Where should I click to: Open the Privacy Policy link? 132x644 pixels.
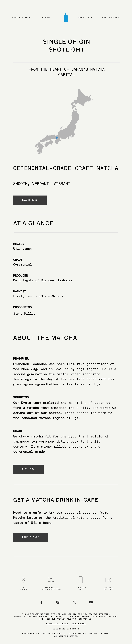65,619
